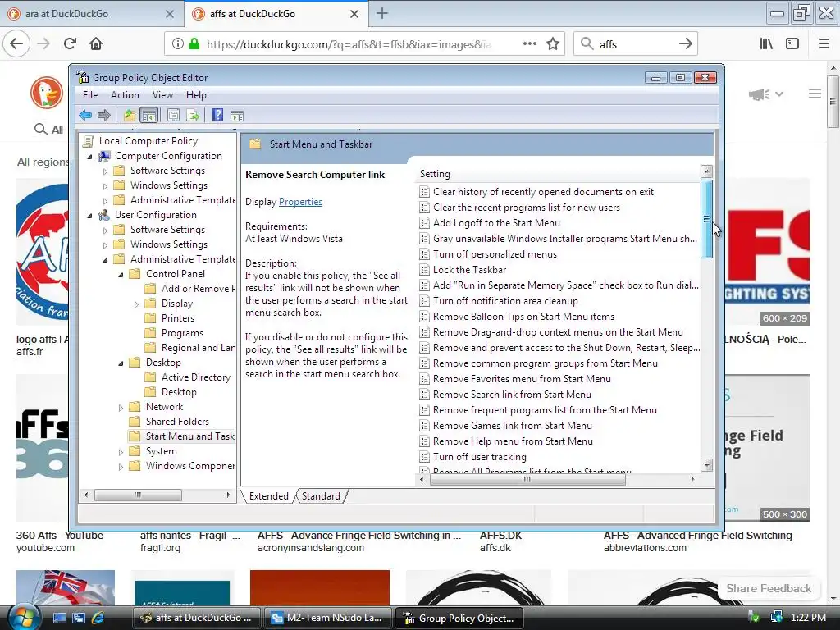Select 'Add Logoff to the Start Menu' setting
Image resolution: width=840 pixels, height=630 pixels.
490,223
